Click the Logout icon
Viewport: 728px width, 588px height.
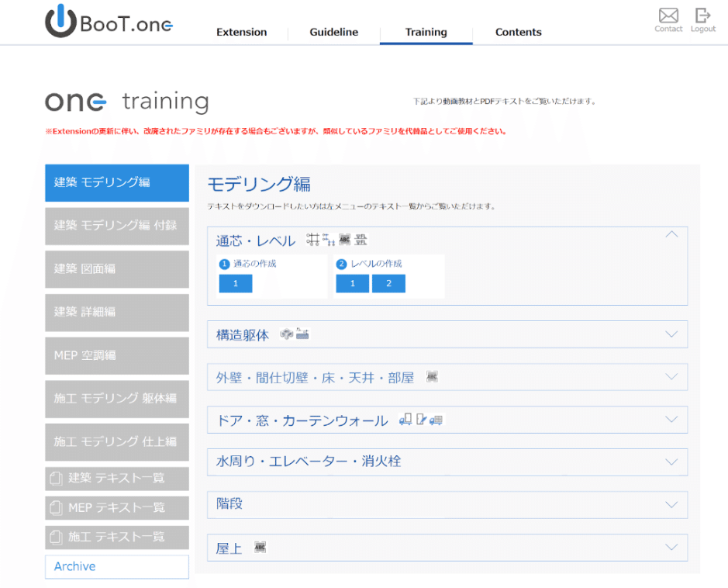coord(702,15)
